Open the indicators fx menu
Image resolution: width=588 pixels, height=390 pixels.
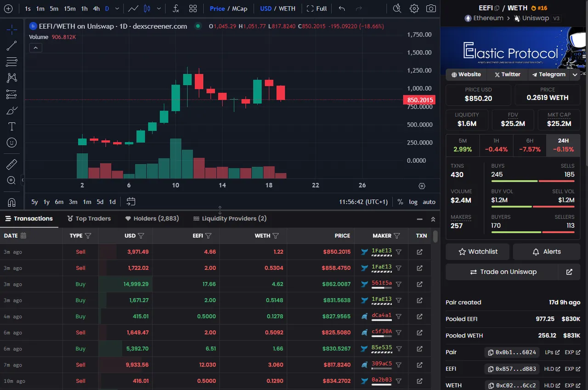[176, 8]
